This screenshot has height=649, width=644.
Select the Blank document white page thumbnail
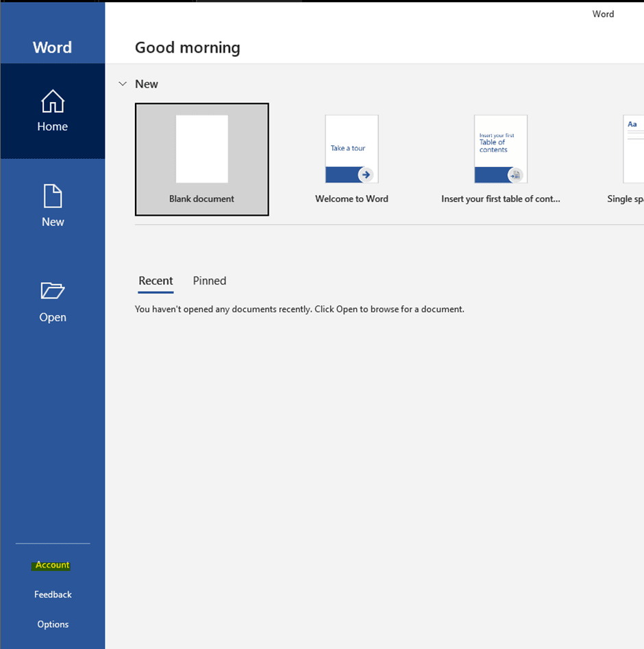click(202, 149)
